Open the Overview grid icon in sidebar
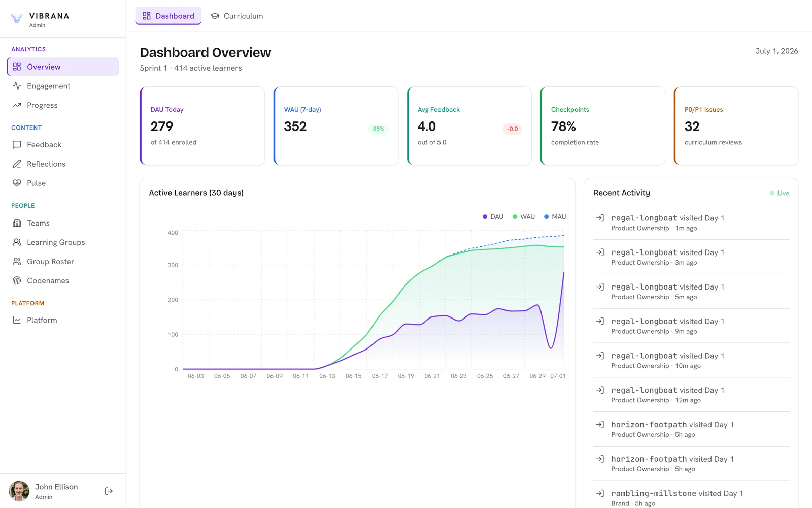The height and width of the screenshot is (508, 812). [x=17, y=67]
